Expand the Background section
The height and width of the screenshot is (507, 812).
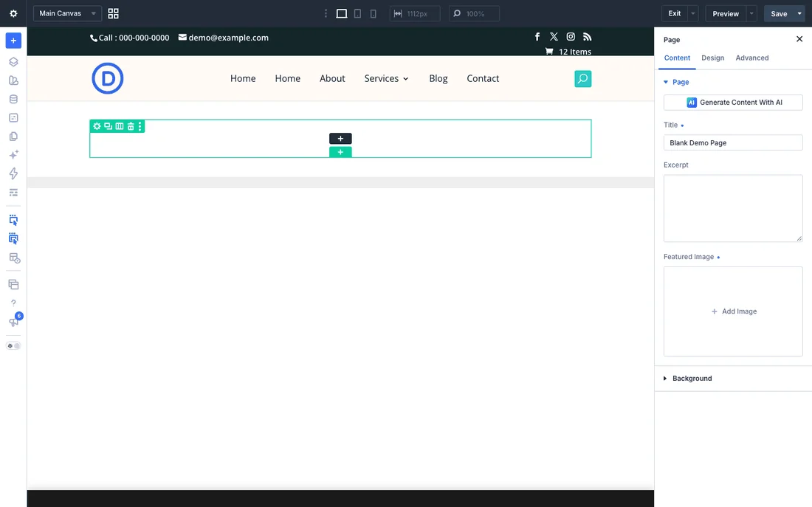point(688,378)
